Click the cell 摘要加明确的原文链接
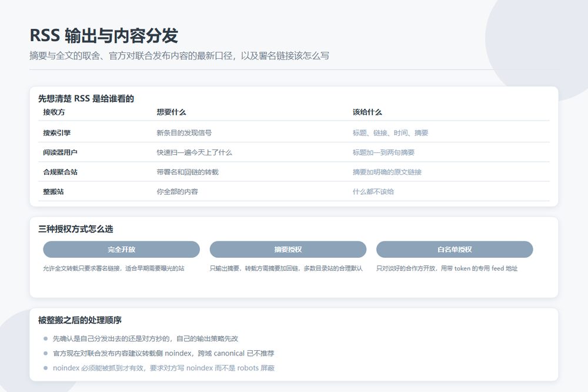Screen dimensions: 588x392 click(387, 172)
